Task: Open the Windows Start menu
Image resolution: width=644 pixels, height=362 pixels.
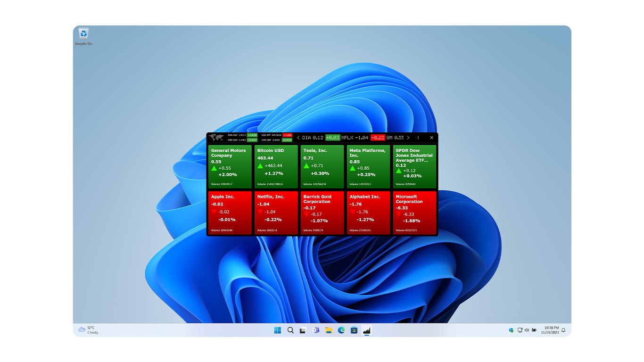Action: (278, 330)
